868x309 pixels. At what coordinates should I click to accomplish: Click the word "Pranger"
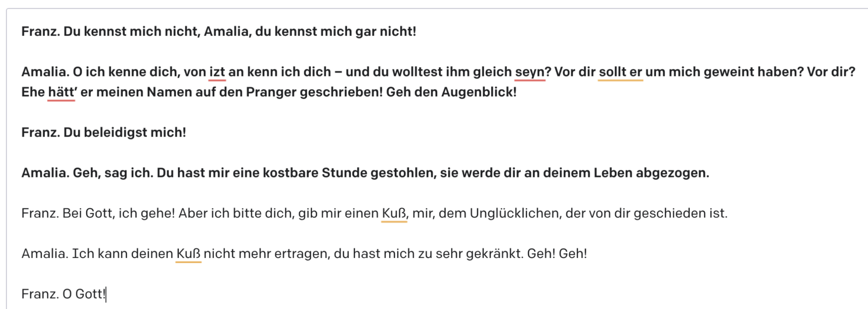pos(271,92)
